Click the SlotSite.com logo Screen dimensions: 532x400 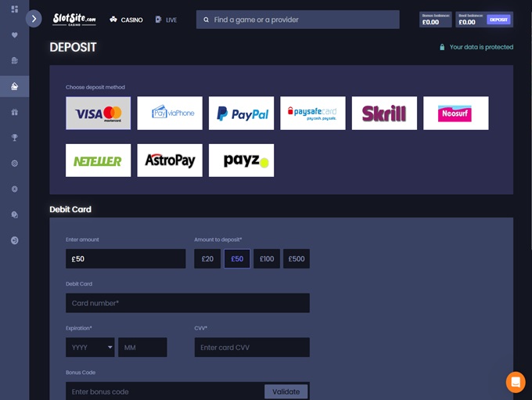point(74,19)
